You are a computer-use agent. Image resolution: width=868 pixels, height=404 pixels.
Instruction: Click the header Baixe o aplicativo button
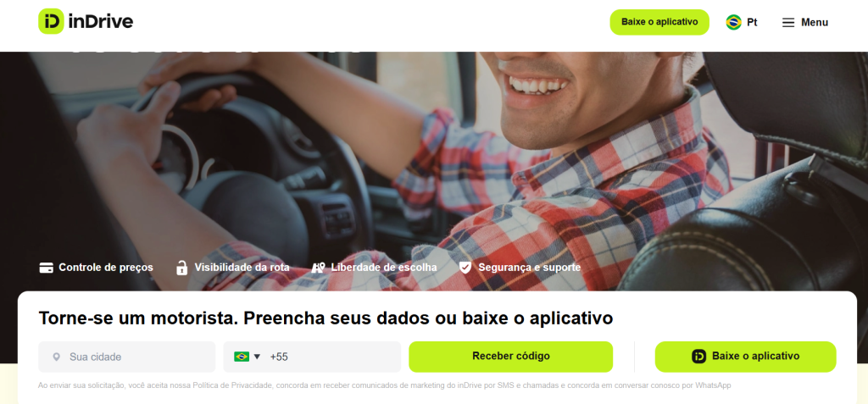(659, 22)
